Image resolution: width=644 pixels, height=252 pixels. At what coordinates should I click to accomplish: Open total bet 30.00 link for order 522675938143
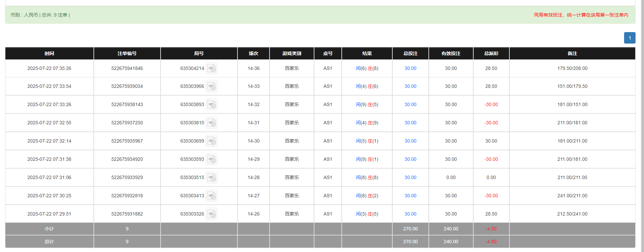(x=410, y=104)
